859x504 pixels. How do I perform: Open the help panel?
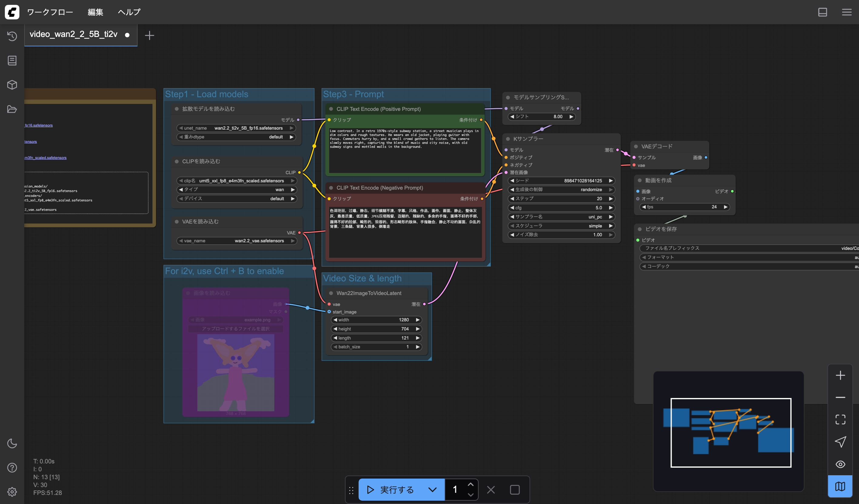12,468
